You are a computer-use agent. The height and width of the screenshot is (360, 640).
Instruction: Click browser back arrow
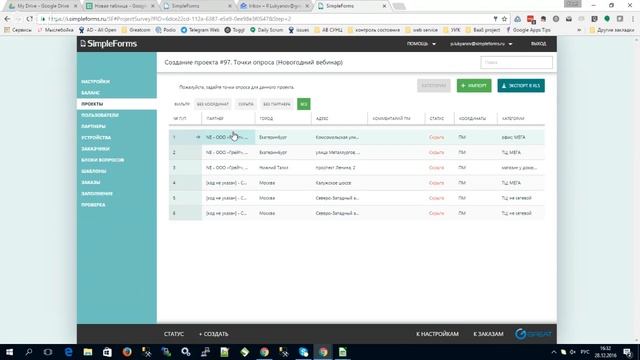pos(7,19)
